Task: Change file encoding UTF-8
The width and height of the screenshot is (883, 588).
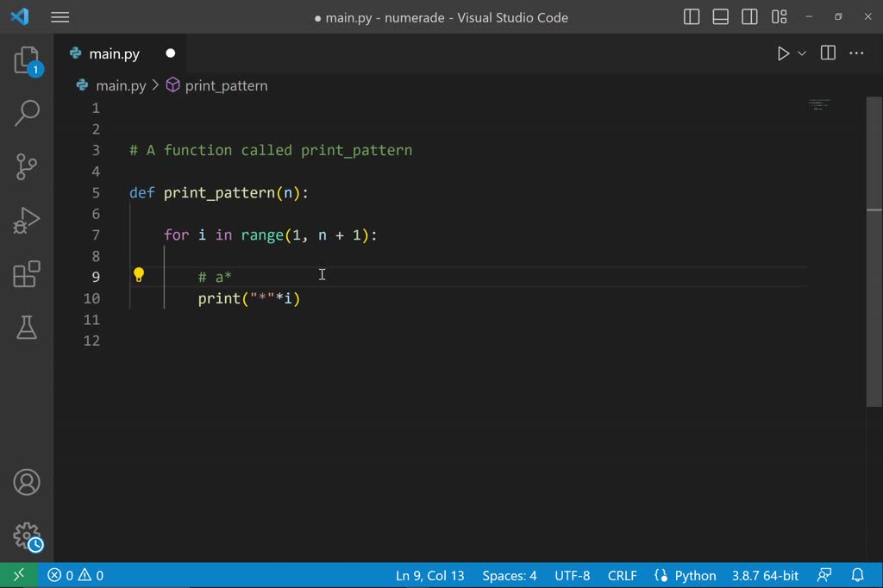Action: click(573, 576)
